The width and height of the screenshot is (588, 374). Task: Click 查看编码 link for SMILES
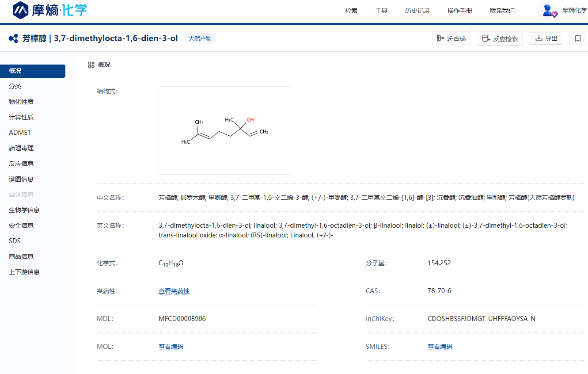440,347
